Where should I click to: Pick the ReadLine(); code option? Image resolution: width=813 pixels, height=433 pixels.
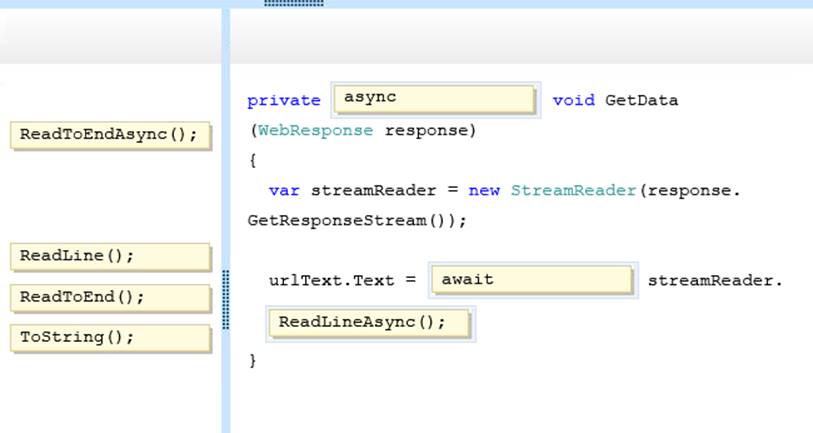pyautogui.click(x=110, y=257)
